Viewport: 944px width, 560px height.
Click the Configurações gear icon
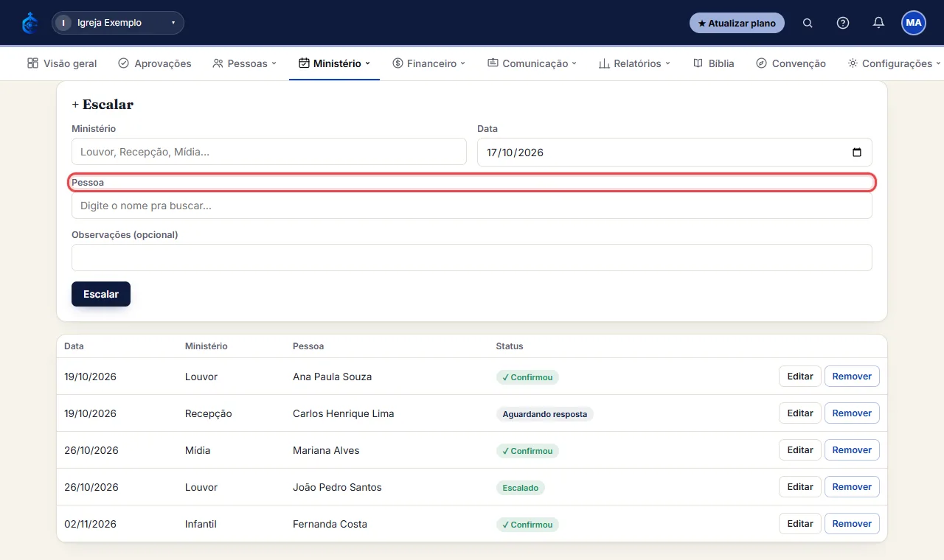tap(853, 63)
